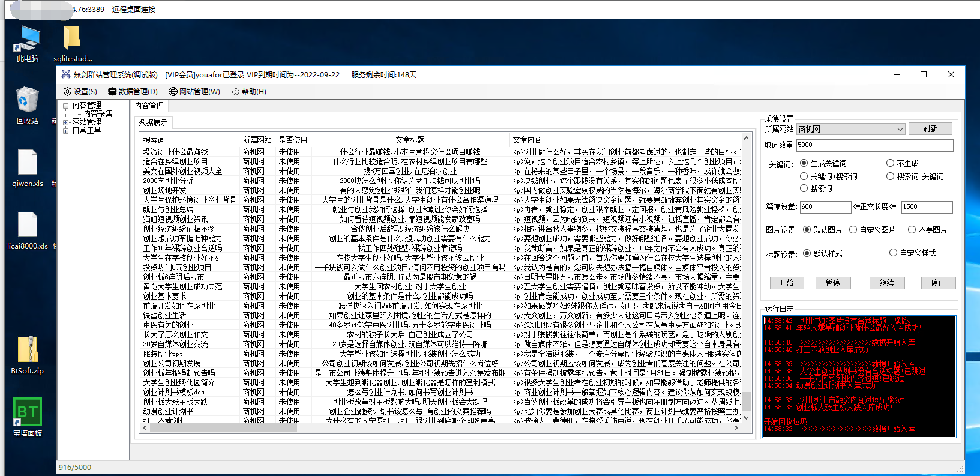This screenshot has height=476, width=980.
Task: Switch to the 数据展示 tab
Action: (154, 122)
